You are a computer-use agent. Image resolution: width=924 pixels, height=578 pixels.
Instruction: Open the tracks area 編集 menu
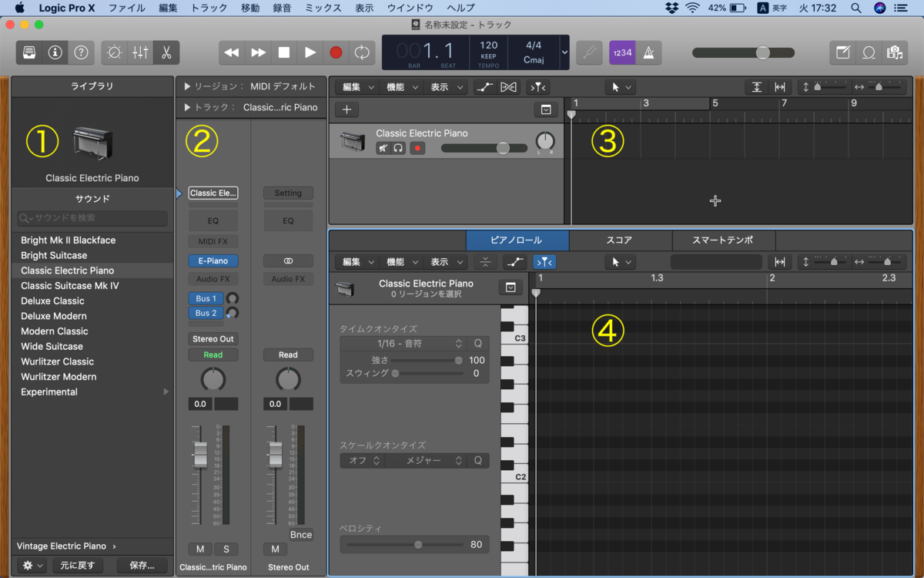(357, 87)
